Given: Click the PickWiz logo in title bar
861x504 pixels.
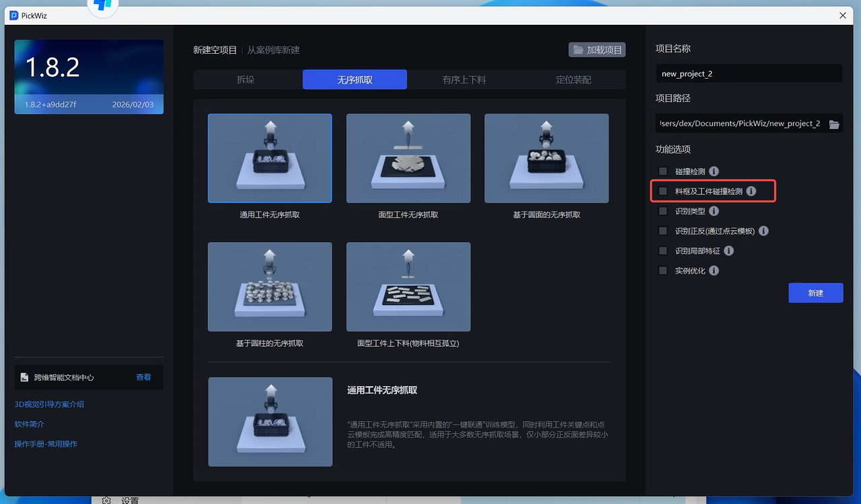Looking at the screenshot, I should 13,15.
